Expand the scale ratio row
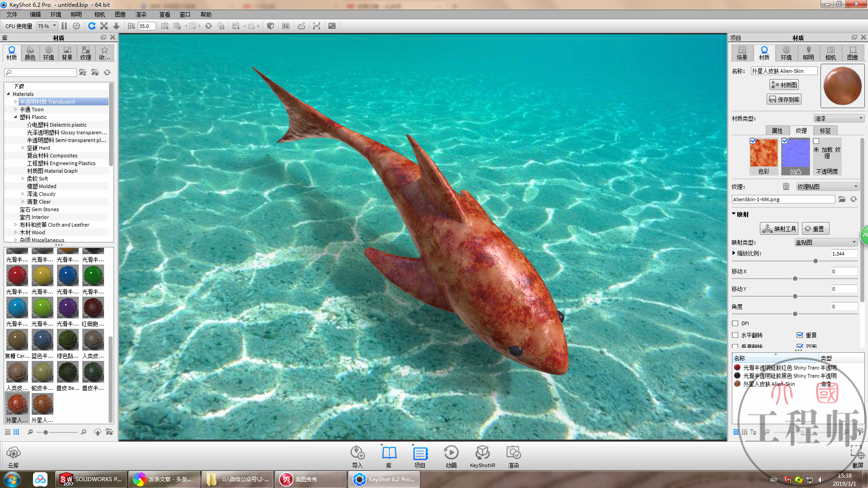 tap(734, 253)
